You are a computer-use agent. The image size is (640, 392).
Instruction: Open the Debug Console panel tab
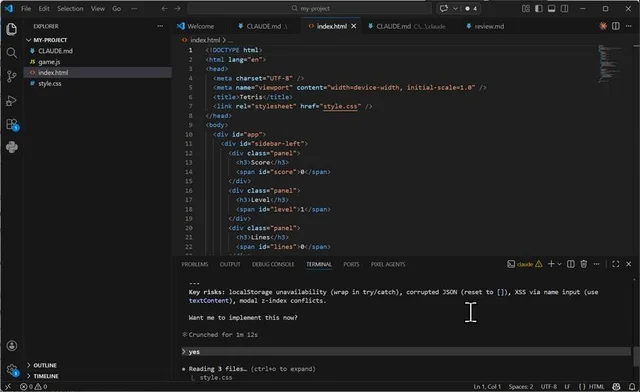(x=273, y=264)
